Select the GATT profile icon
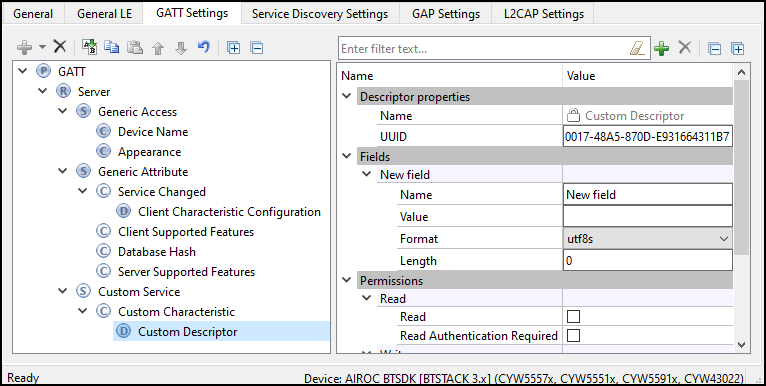Screen dimensions: 766x386 tap(43, 72)
